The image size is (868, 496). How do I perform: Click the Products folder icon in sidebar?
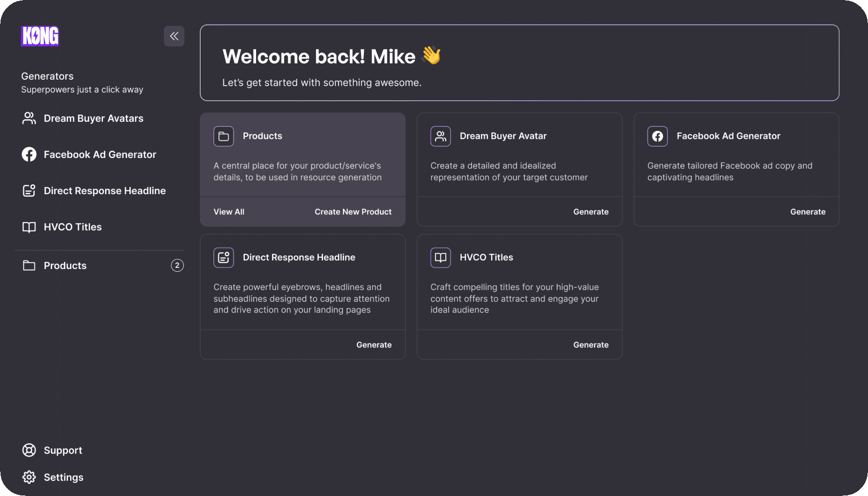29,265
